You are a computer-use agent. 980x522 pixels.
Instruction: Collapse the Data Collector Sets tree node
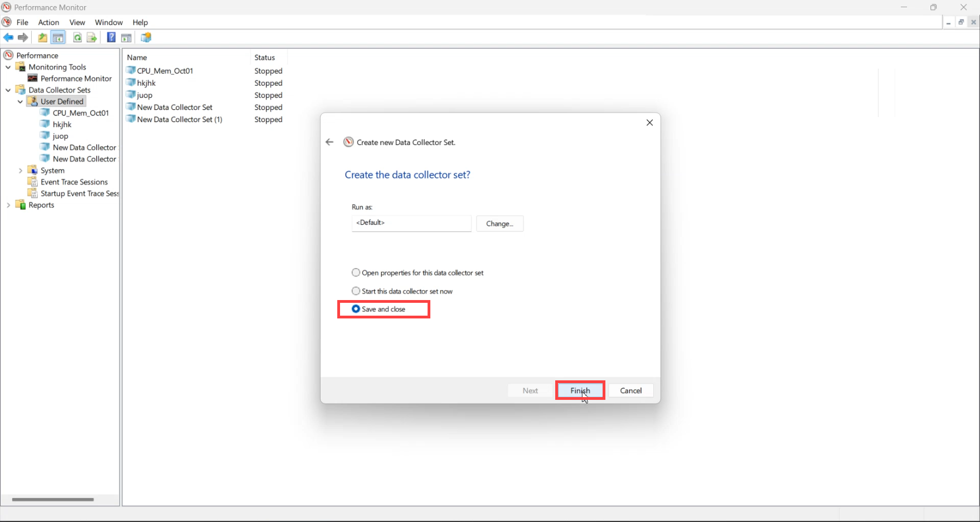click(x=8, y=90)
